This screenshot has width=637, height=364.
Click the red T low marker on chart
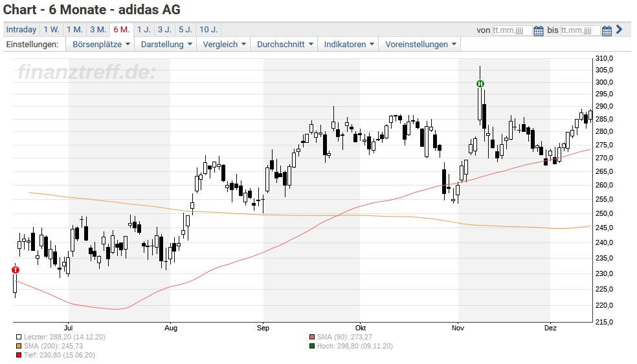coord(16,270)
